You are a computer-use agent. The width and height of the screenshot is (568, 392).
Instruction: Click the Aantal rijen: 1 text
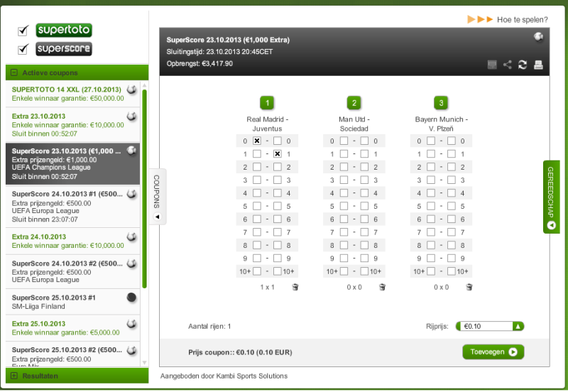[x=209, y=327]
